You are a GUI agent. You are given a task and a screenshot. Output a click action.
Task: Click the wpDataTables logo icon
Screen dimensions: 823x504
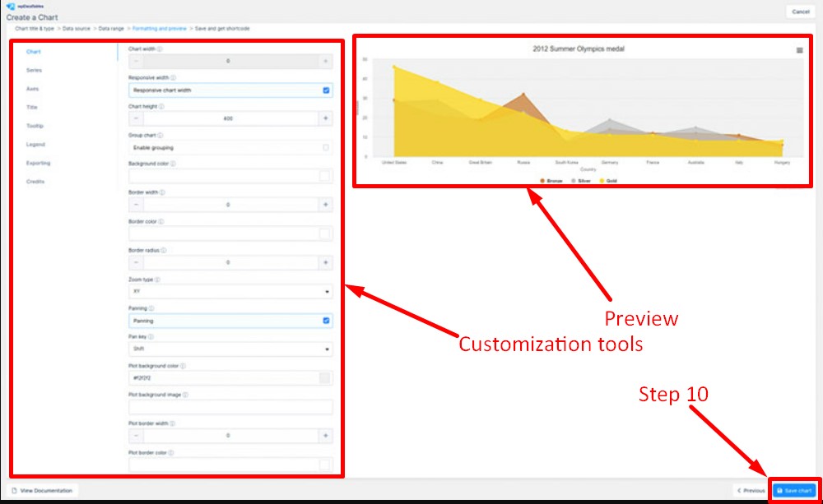(11, 7)
